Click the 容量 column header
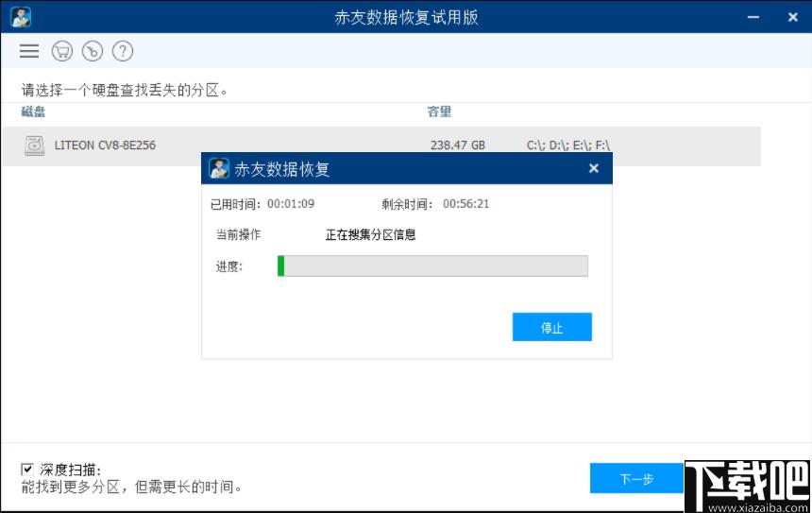Image resolution: width=812 pixels, height=513 pixels. pos(439,111)
